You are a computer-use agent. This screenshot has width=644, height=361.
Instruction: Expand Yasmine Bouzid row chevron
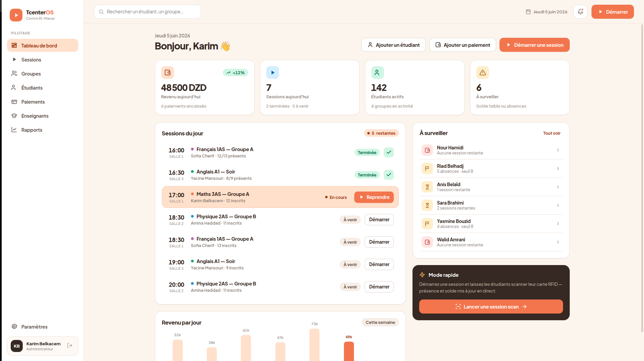[x=558, y=224]
